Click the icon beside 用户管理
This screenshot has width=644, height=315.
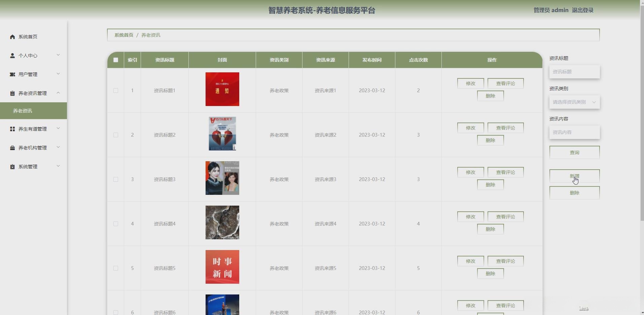[x=12, y=74]
